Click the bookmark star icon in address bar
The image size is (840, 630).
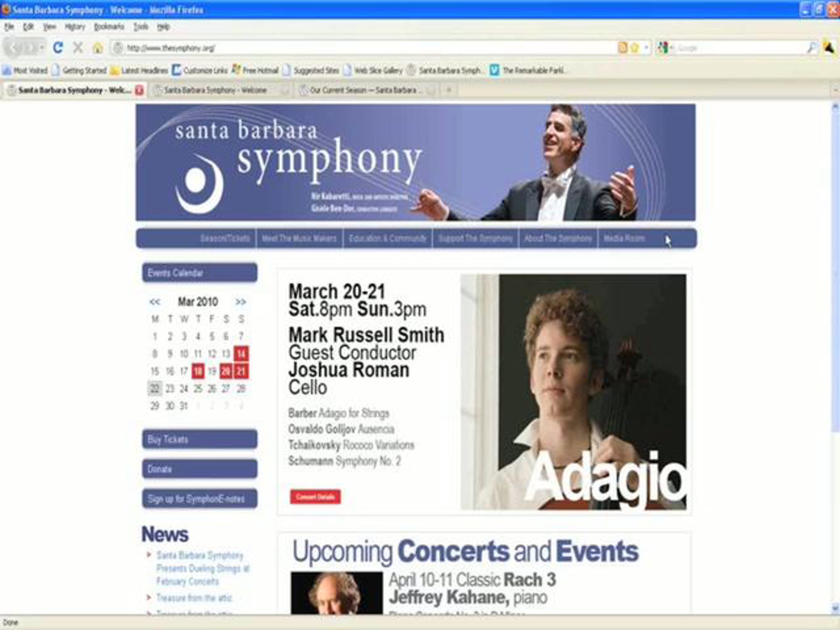tap(635, 48)
